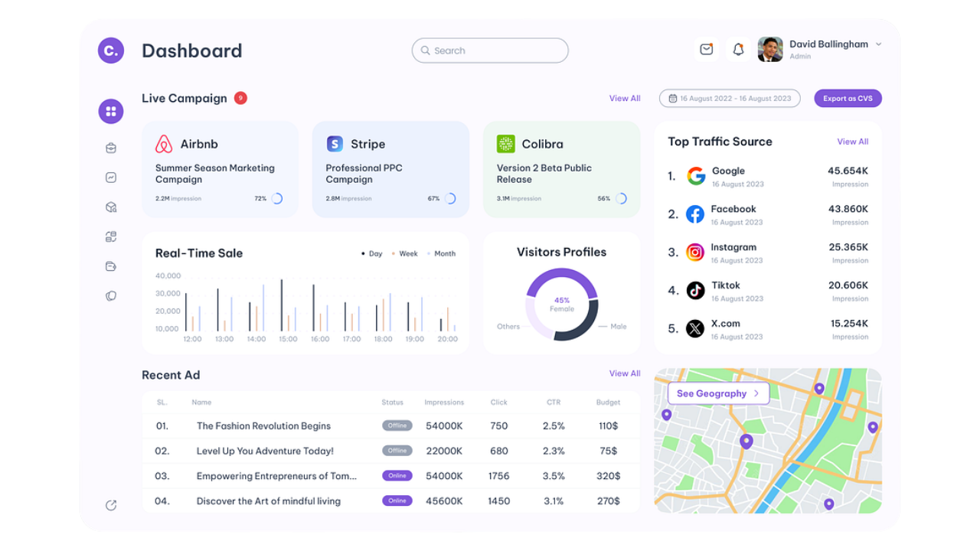Expand the See Geography chevron

click(x=756, y=393)
